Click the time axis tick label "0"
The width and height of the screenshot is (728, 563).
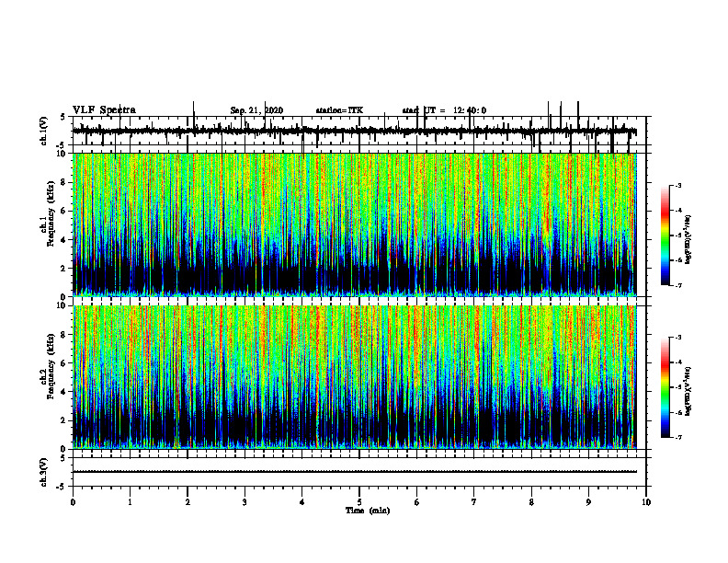coord(73,502)
